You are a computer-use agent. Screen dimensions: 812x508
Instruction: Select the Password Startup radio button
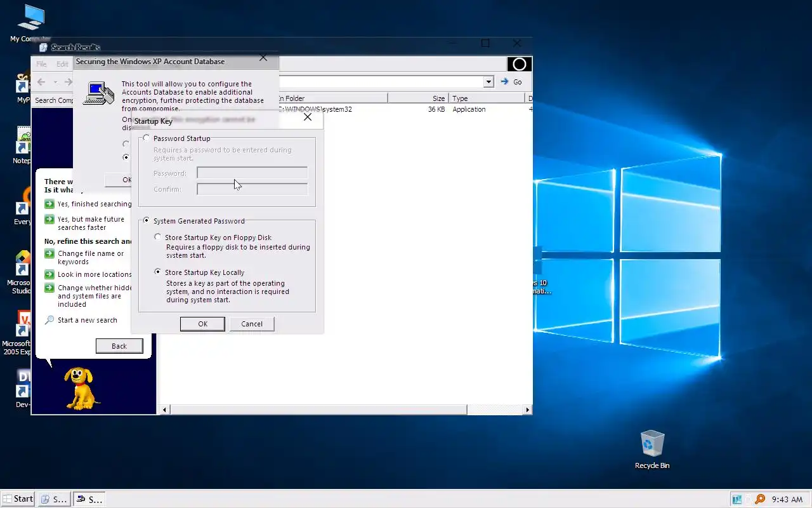tap(147, 138)
